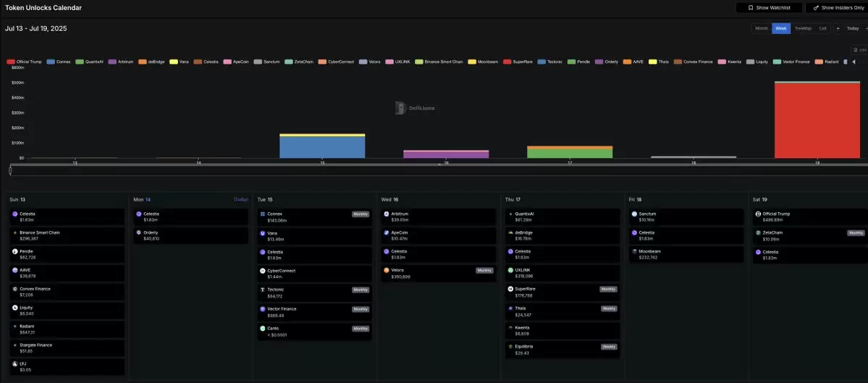The width and height of the screenshot is (868, 383).
Task: Open the deBridge $16.79m unlock card
Action: [562, 236]
